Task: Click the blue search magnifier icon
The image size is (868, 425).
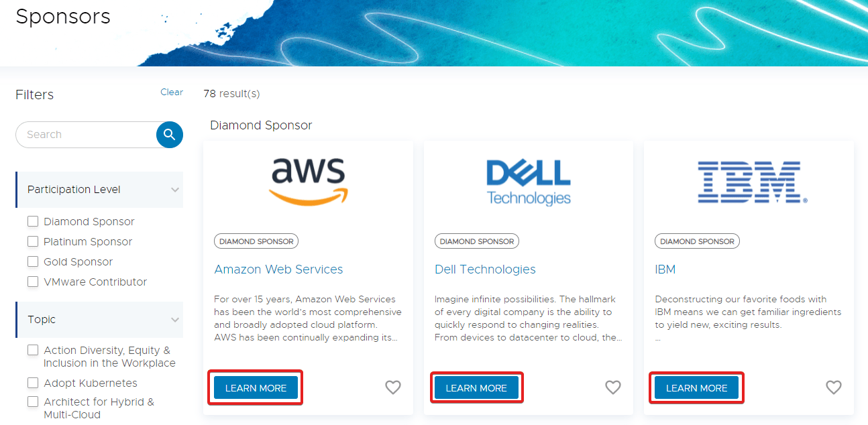Action: [x=169, y=135]
